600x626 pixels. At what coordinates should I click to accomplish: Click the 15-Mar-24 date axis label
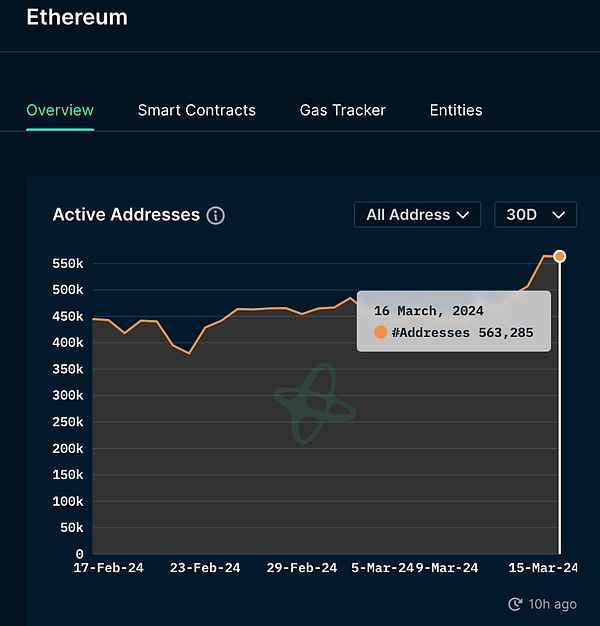click(x=544, y=568)
